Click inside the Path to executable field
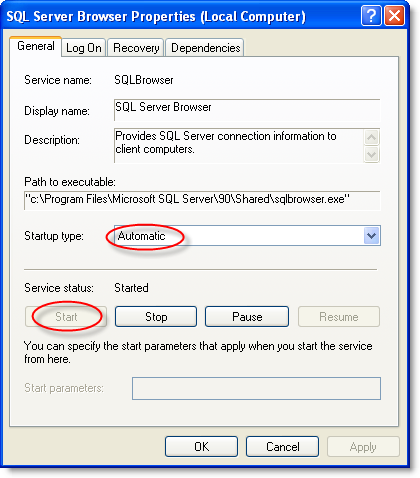 coord(202,200)
